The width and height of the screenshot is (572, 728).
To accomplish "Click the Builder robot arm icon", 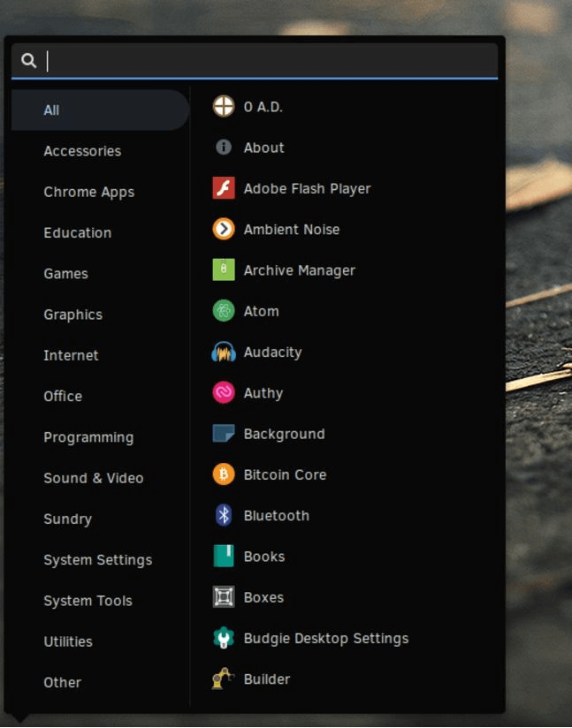I will coord(224,679).
